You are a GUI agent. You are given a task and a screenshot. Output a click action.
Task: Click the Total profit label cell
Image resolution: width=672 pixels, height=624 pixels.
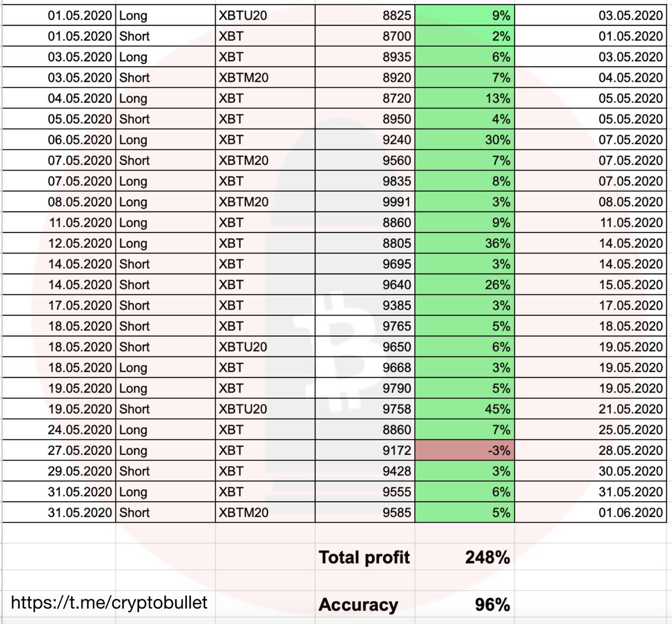364,557
